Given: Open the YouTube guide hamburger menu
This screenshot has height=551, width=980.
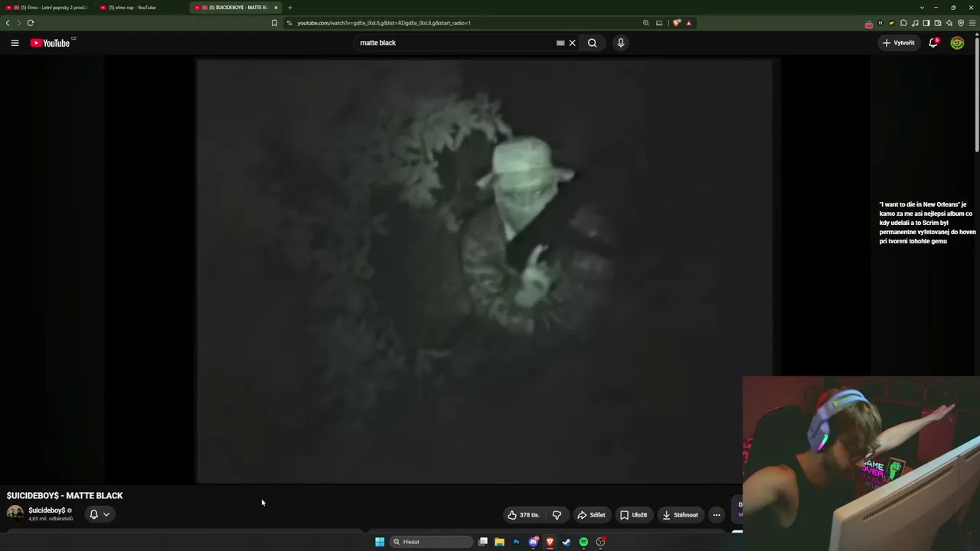Looking at the screenshot, I should (x=15, y=43).
